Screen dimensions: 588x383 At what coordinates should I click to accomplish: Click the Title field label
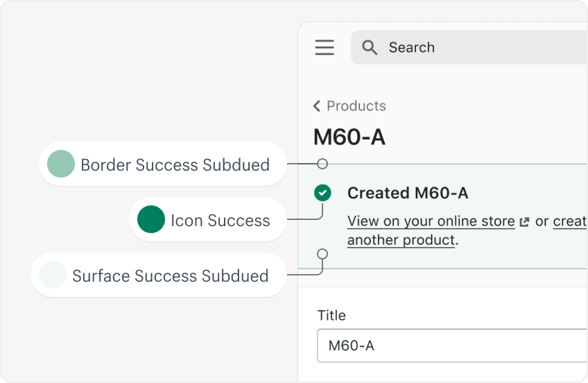(331, 315)
